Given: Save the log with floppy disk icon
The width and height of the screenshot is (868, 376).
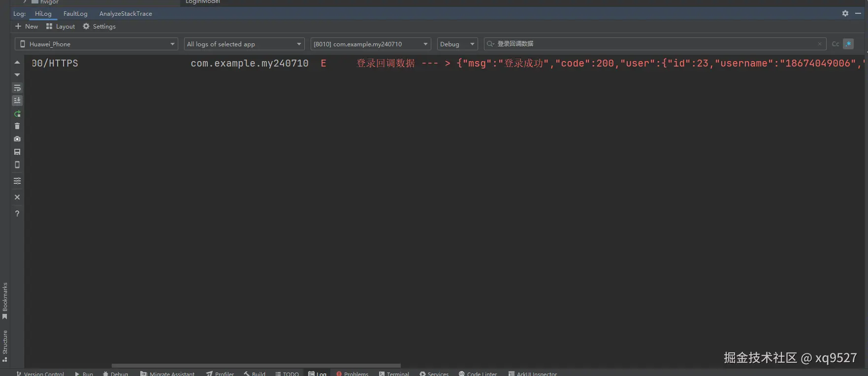Looking at the screenshot, I should (x=17, y=152).
